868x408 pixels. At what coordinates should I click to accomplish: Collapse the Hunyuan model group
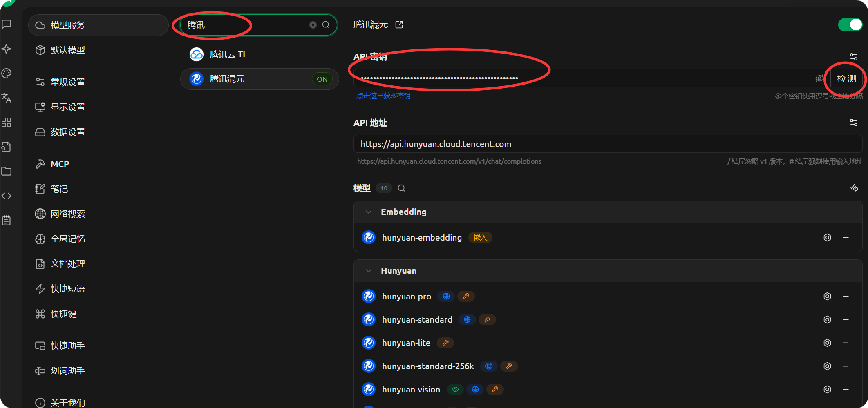coord(369,271)
